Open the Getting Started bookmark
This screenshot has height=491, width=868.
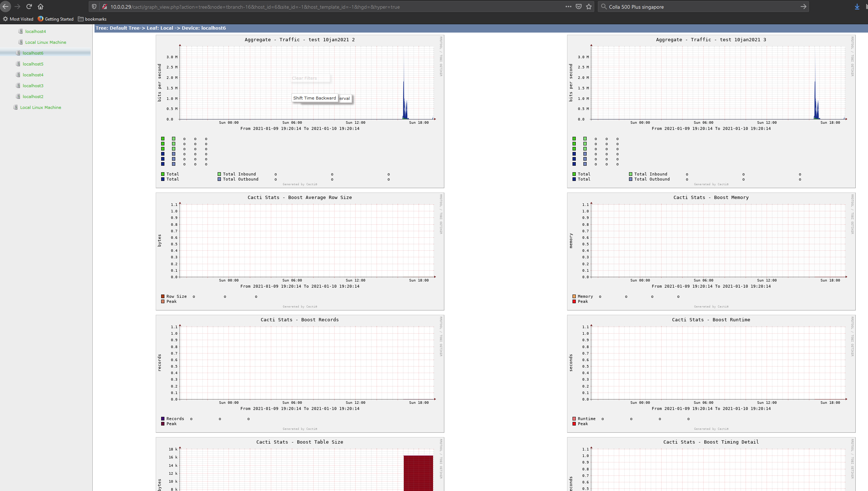pyautogui.click(x=55, y=19)
